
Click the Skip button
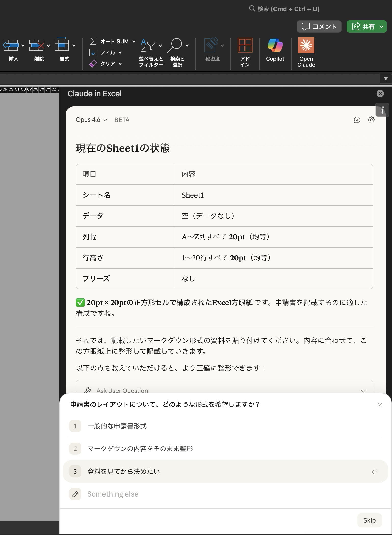click(x=369, y=520)
